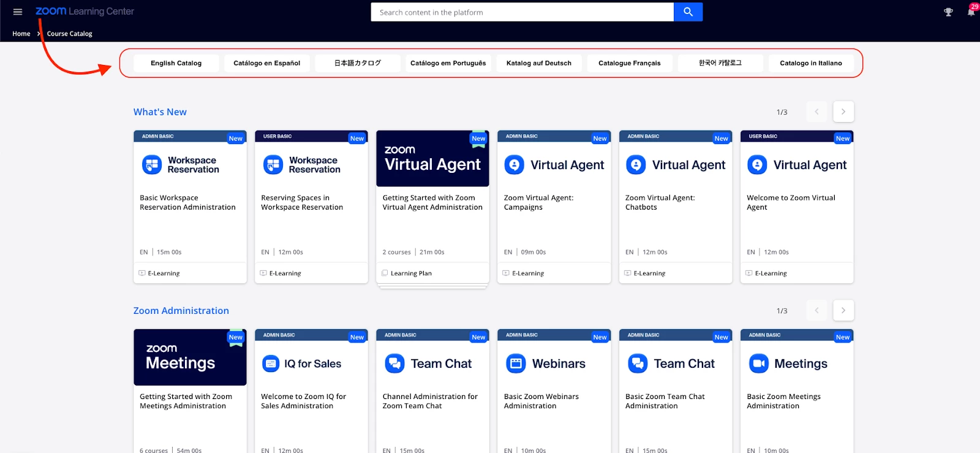The image size is (980, 453).
Task: Open Getting Started with Zoom Virtual Agent Administration
Action: pos(432,202)
